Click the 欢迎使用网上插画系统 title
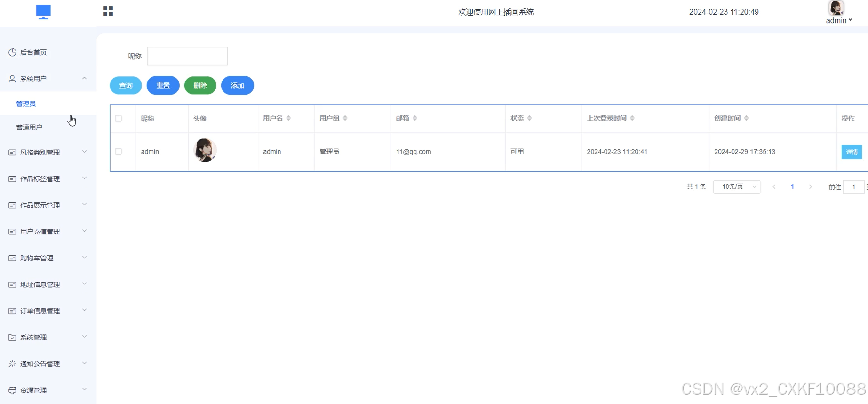868x404 pixels. [x=496, y=12]
